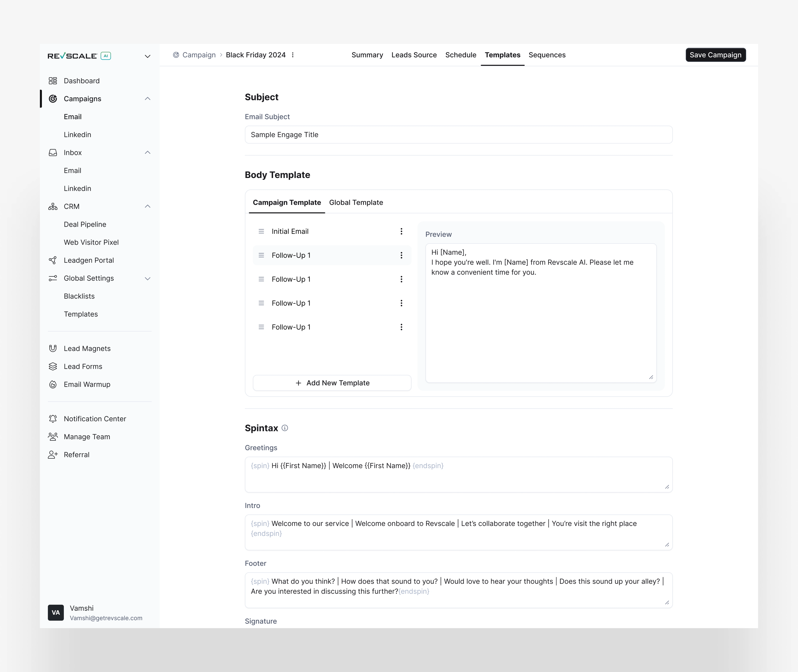Click the Manage Team people icon

click(53, 437)
